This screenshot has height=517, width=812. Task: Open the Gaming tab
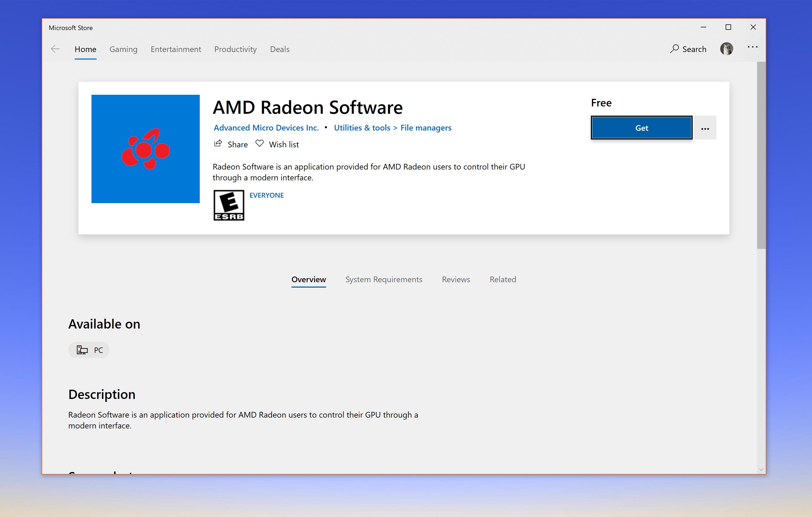(x=123, y=49)
